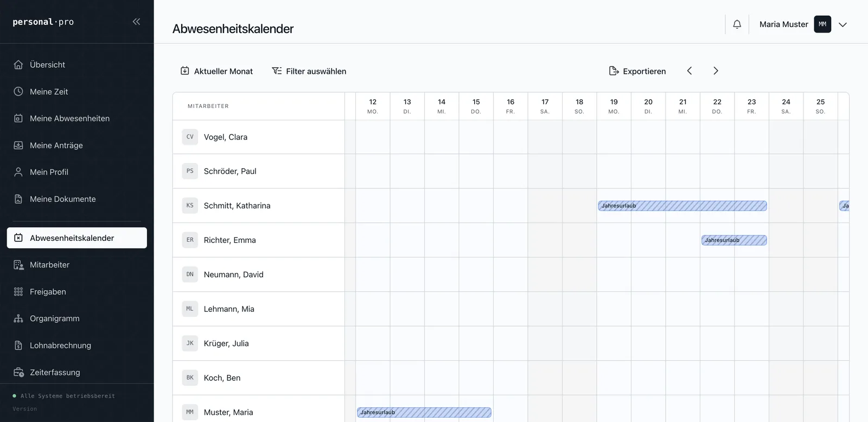868x422 pixels.
Task: Click the date header 19 MO.
Action: (614, 106)
